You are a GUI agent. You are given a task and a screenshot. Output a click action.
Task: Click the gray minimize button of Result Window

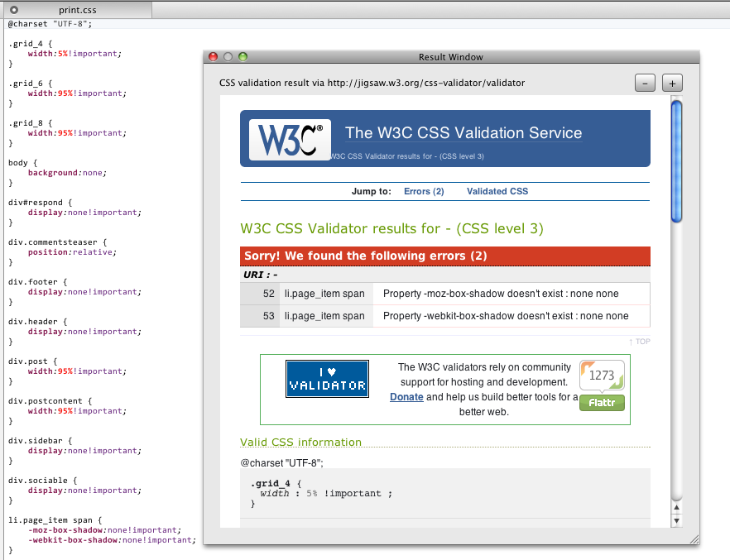tap(228, 57)
